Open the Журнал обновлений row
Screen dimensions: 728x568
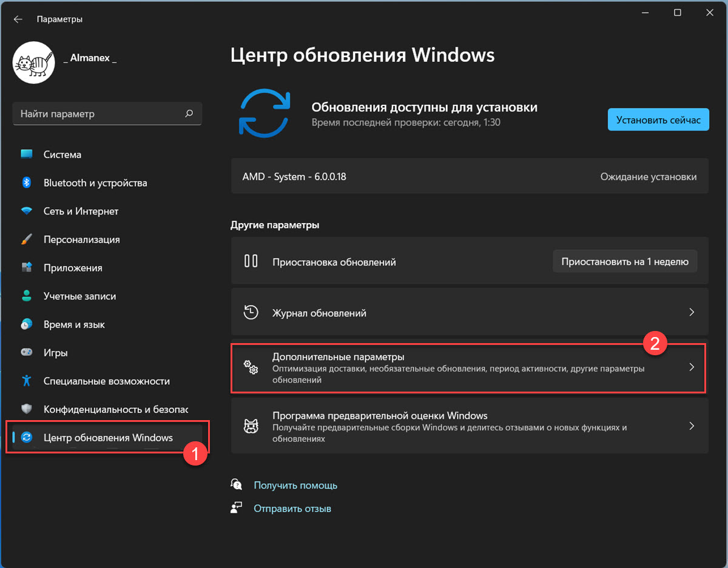coord(470,313)
